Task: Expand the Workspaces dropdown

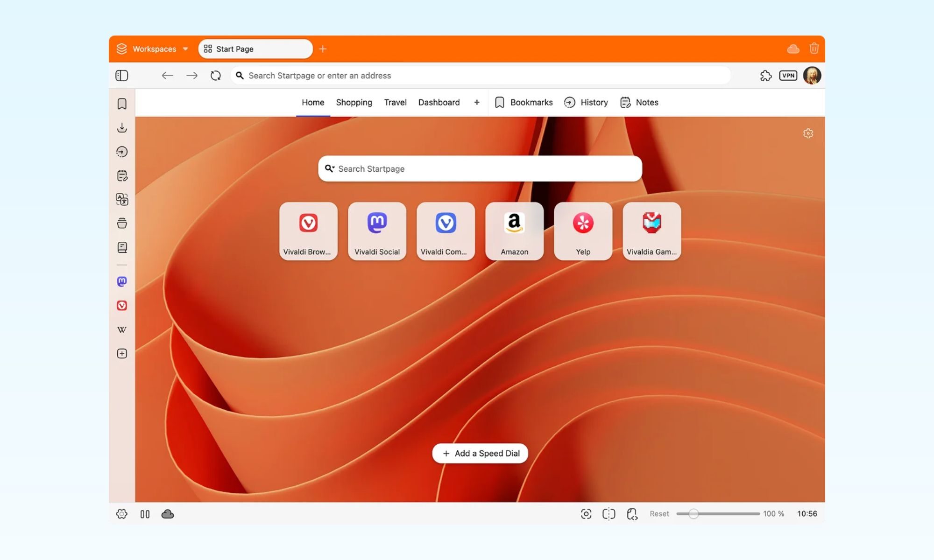Action: pyautogui.click(x=152, y=49)
